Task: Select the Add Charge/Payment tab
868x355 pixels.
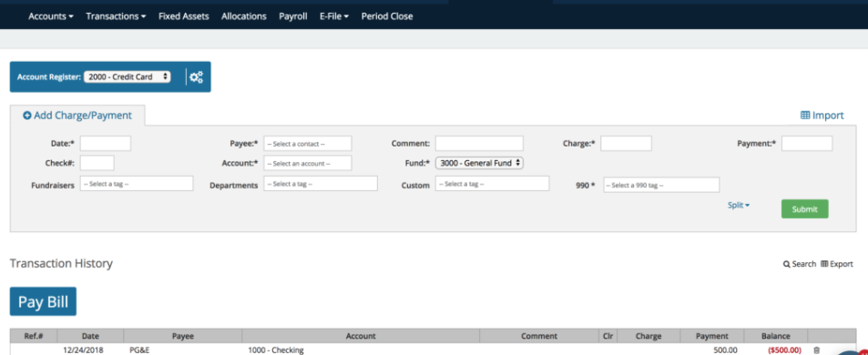Action: (77, 116)
